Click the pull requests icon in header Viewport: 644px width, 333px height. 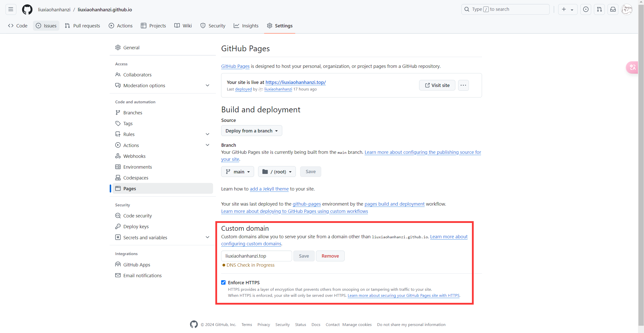(599, 9)
